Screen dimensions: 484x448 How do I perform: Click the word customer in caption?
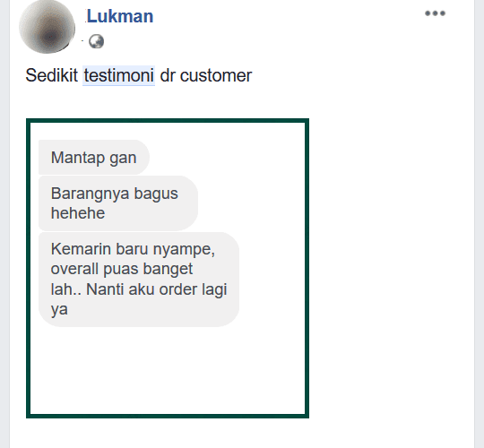pos(216,75)
